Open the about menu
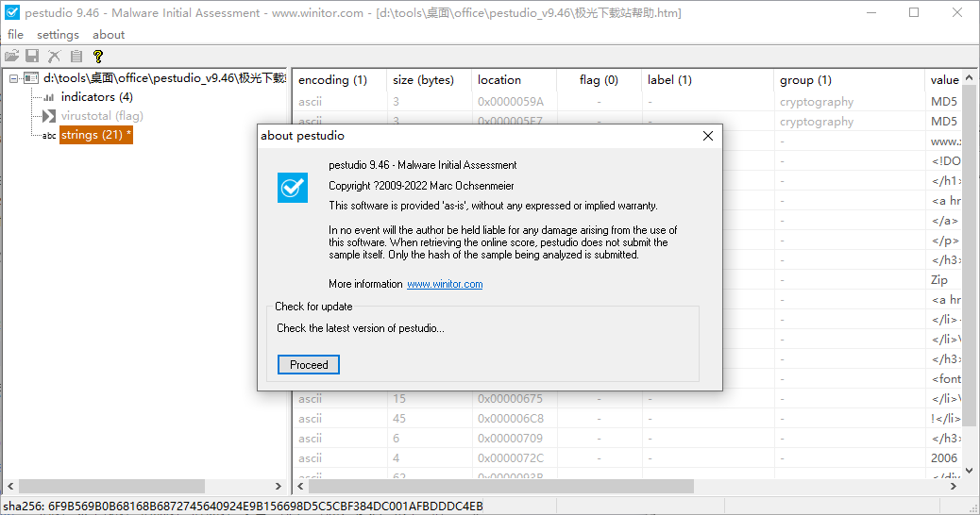The image size is (980, 515). (x=109, y=35)
